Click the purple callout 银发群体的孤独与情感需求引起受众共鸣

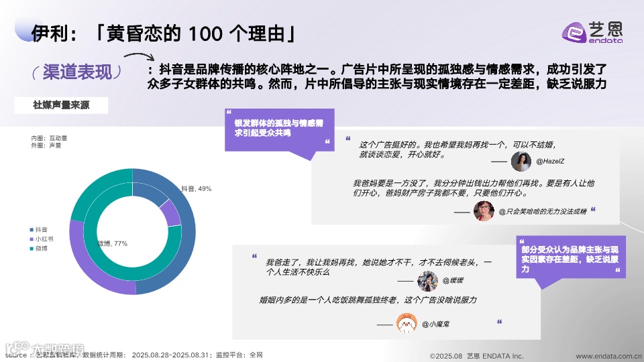tap(279, 130)
